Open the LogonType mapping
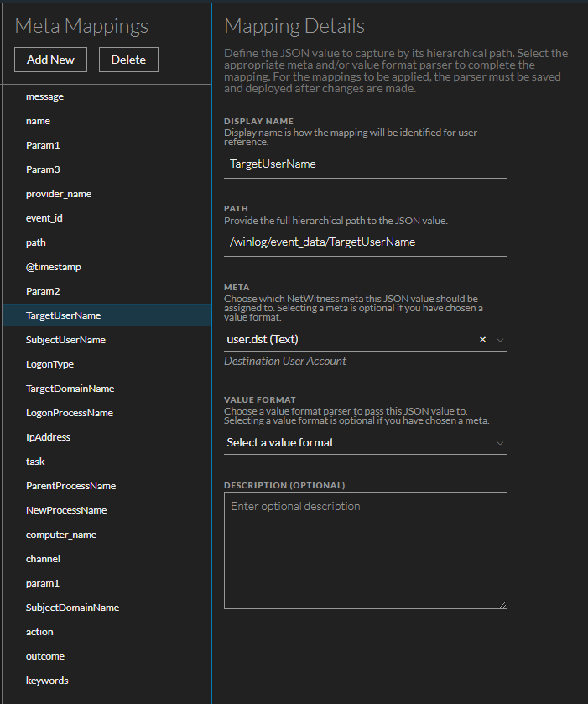This screenshot has width=588, height=704. [49, 364]
